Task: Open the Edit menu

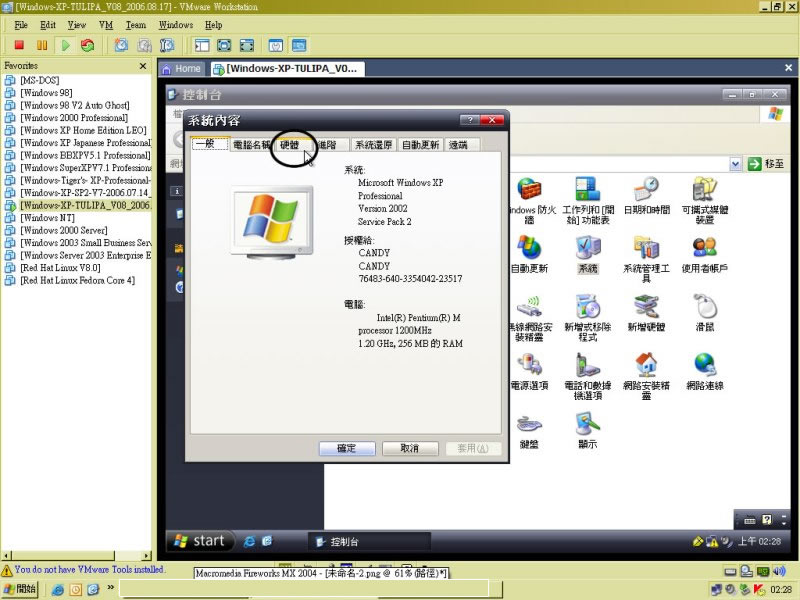Action: pyautogui.click(x=48, y=25)
